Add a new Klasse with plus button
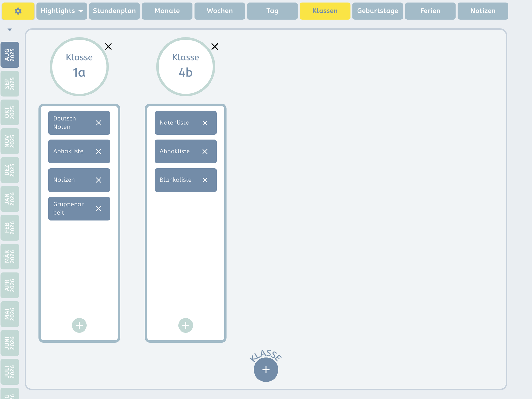Image resolution: width=532 pixels, height=399 pixels. point(266,370)
